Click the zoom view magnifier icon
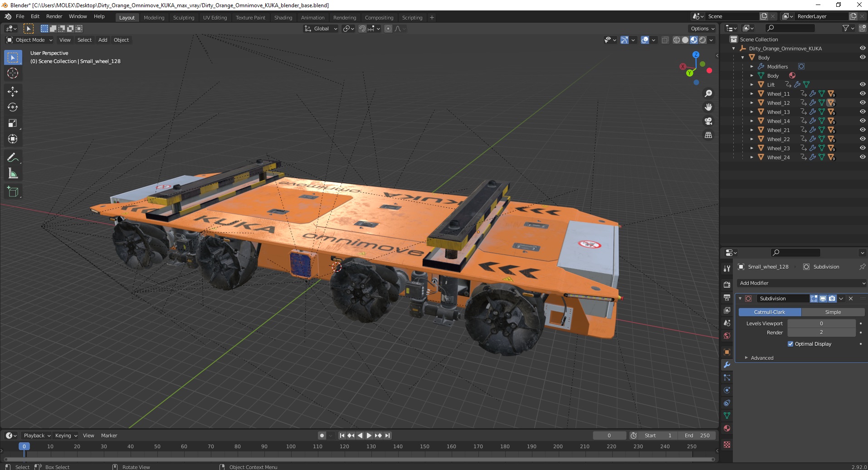 coord(708,93)
